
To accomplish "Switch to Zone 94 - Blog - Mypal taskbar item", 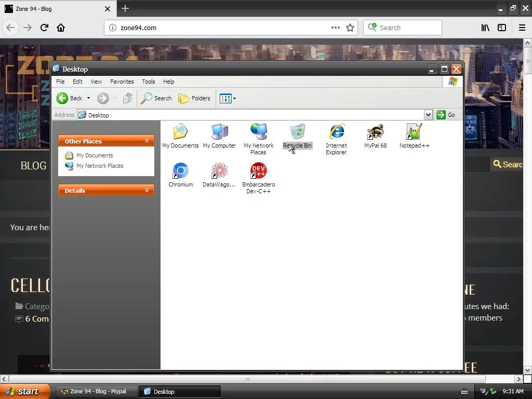I will coord(96,391).
